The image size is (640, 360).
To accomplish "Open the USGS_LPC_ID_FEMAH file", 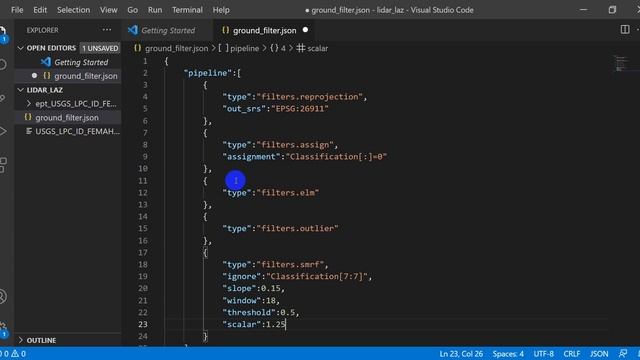I will pos(78,131).
